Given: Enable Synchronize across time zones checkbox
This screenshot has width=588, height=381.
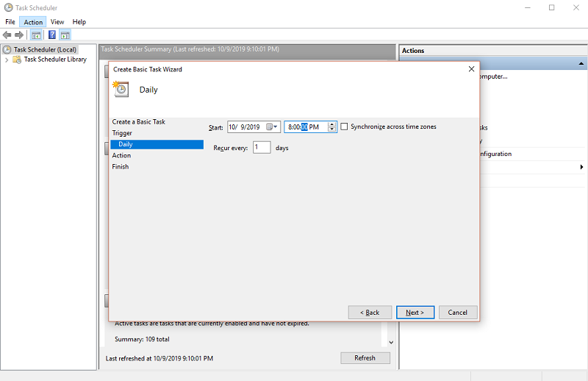Looking at the screenshot, I should point(344,127).
